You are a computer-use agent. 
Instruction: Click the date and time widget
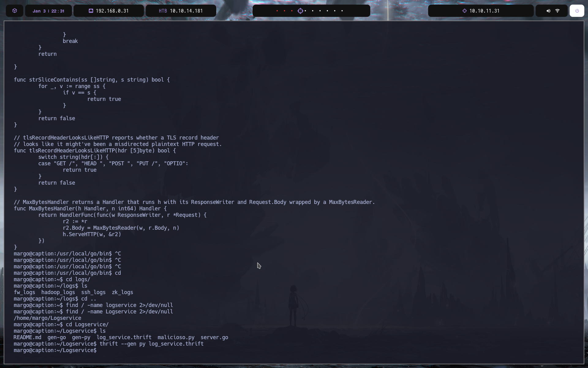point(48,11)
